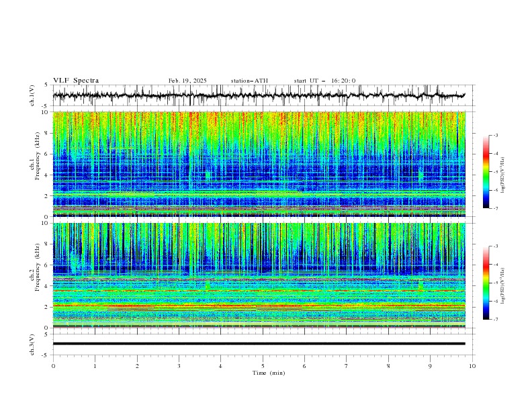Click time-axis tick label '6' under ch.3 plot
Image resolution: width=532 pixels, height=411 pixels.
(304, 366)
